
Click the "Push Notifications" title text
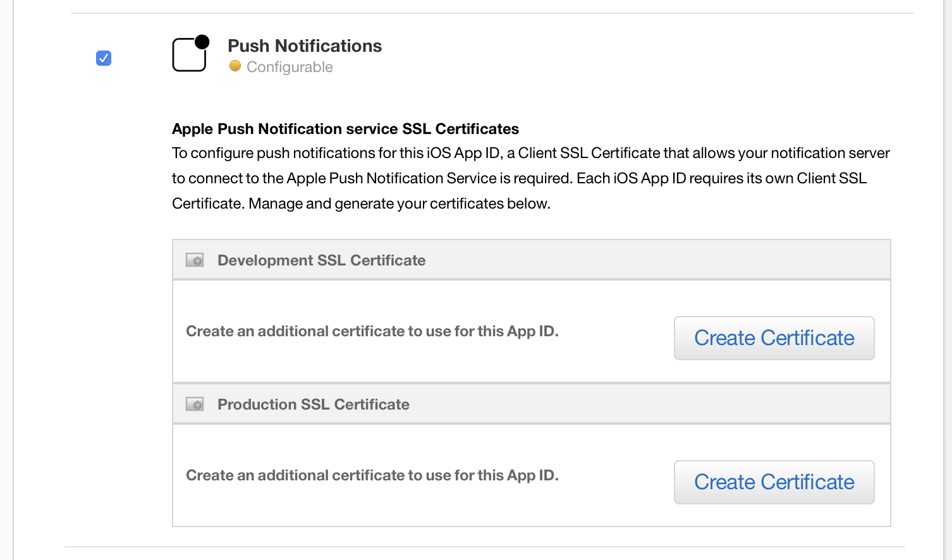click(x=304, y=46)
